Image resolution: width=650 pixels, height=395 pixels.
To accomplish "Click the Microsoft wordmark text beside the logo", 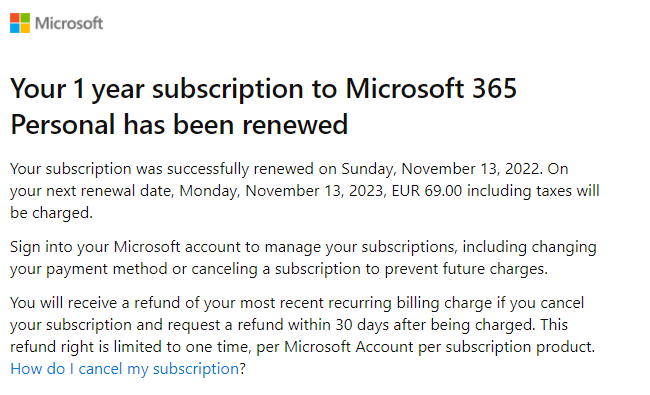I will pyautogui.click(x=69, y=23).
